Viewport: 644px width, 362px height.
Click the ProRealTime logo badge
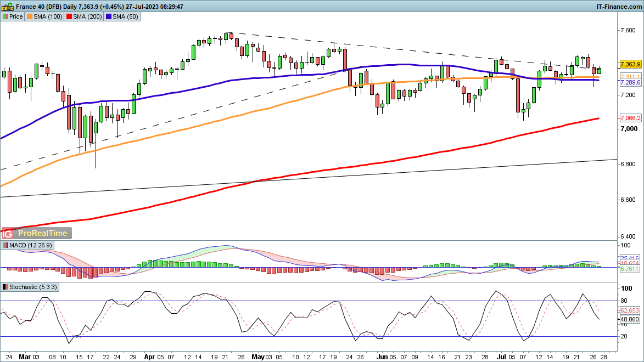[37, 234]
